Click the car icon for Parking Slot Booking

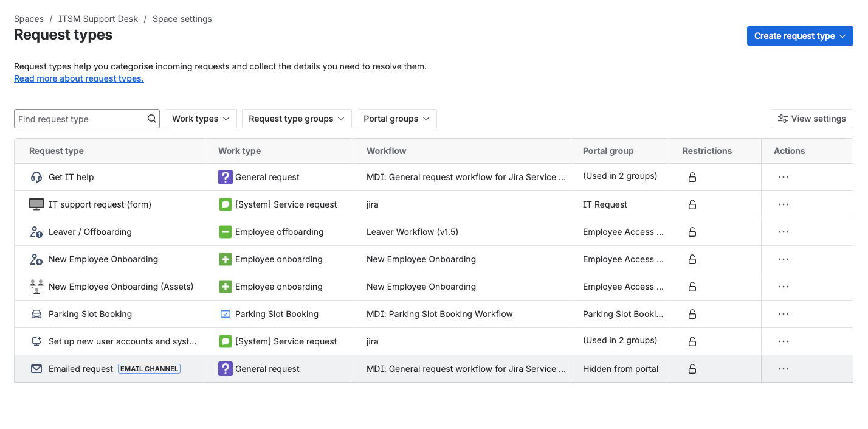click(x=36, y=314)
